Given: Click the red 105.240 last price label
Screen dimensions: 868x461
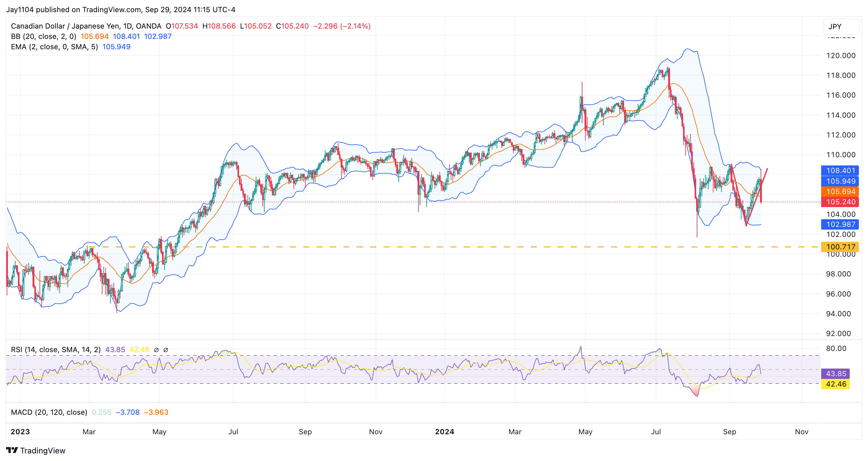Looking at the screenshot, I should click(x=840, y=202).
